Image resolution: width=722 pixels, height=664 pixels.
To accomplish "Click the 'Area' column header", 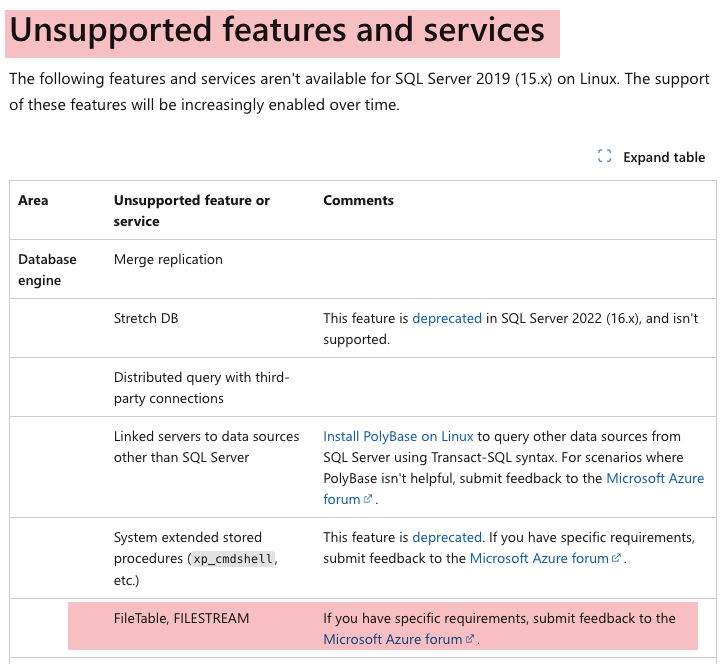I will [33, 200].
